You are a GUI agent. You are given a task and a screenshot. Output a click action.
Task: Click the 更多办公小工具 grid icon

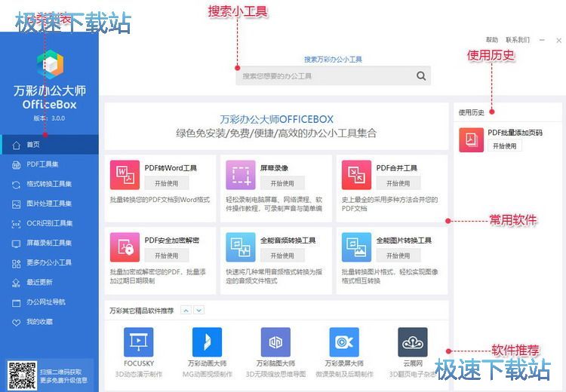click(x=17, y=264)
